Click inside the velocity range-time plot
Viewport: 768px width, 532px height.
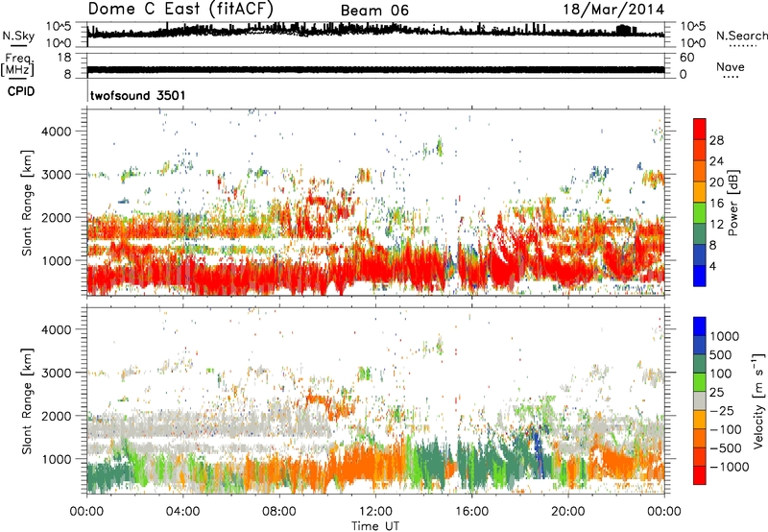click(375, 400)
